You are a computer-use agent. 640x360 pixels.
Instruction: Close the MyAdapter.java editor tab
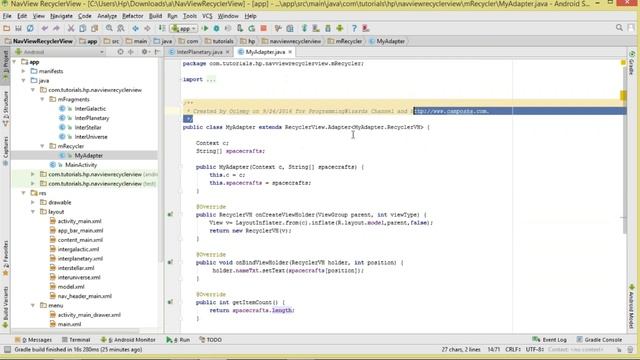[290, 52]
